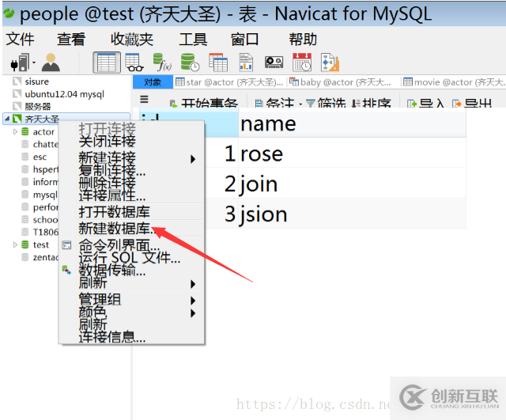Viewport: 506px width, 420px height.
Task: Switch to the star @actor tab
Action: pyautogui.click(x=229, y=82)
